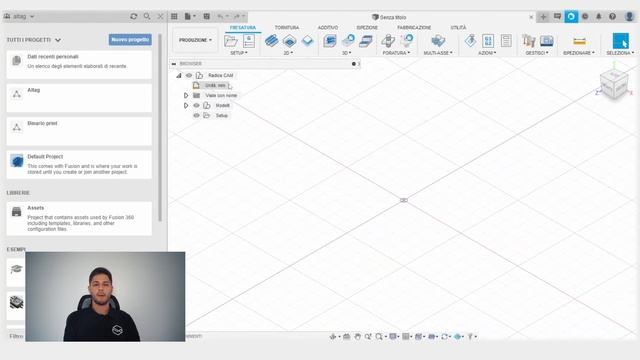Collapse the Radice CAM tree node
The height and width of the screenshot is (360, 640).
point(179,76)
